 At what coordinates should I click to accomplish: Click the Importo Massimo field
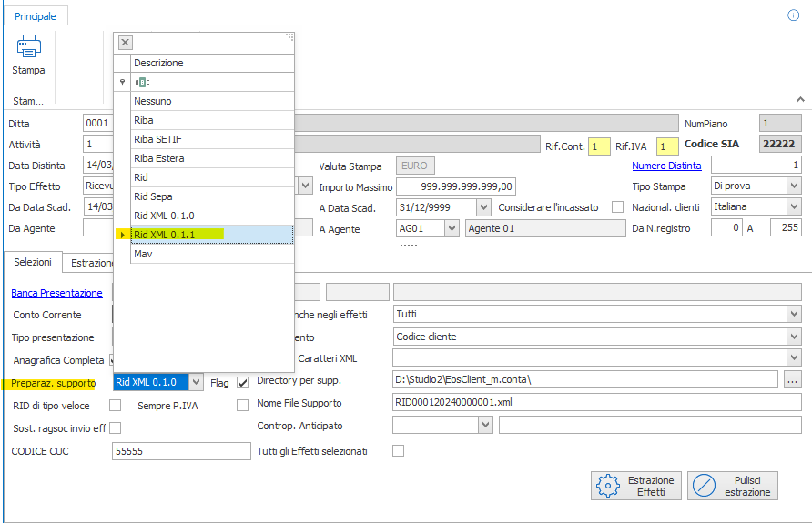click(x=456, y=186)
